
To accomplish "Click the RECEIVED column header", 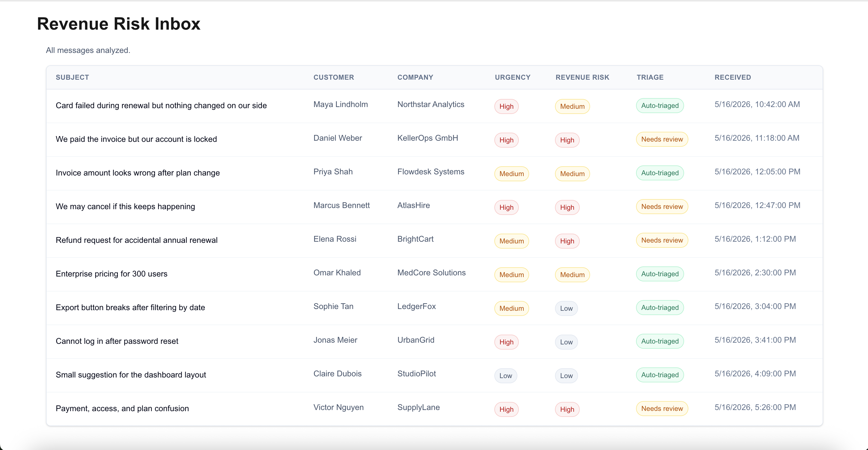I will (x=733, y=77).
